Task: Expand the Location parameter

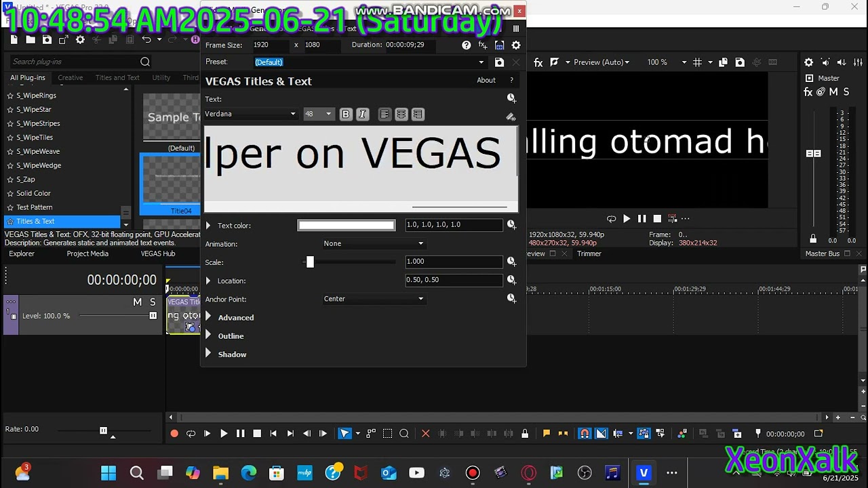Action: click(x=208, y=281)
